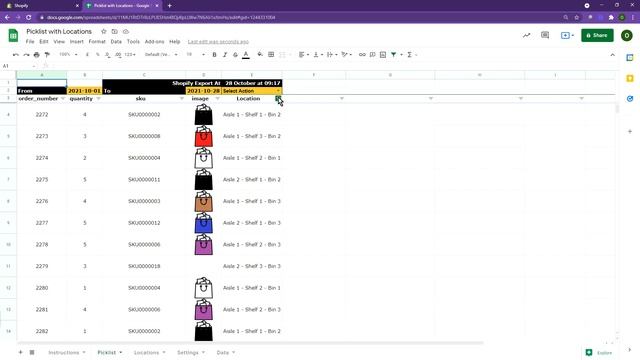640x360 pixels.
Task: Toggle italic formatting
Action: tap(224, 55)
